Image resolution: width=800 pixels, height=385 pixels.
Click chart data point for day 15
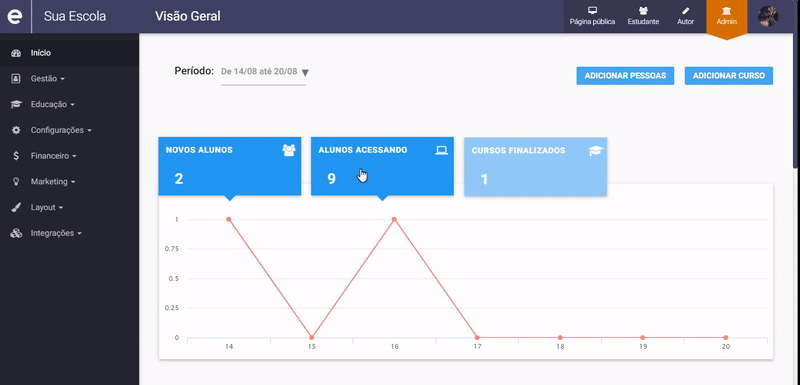tap(312, 338)
